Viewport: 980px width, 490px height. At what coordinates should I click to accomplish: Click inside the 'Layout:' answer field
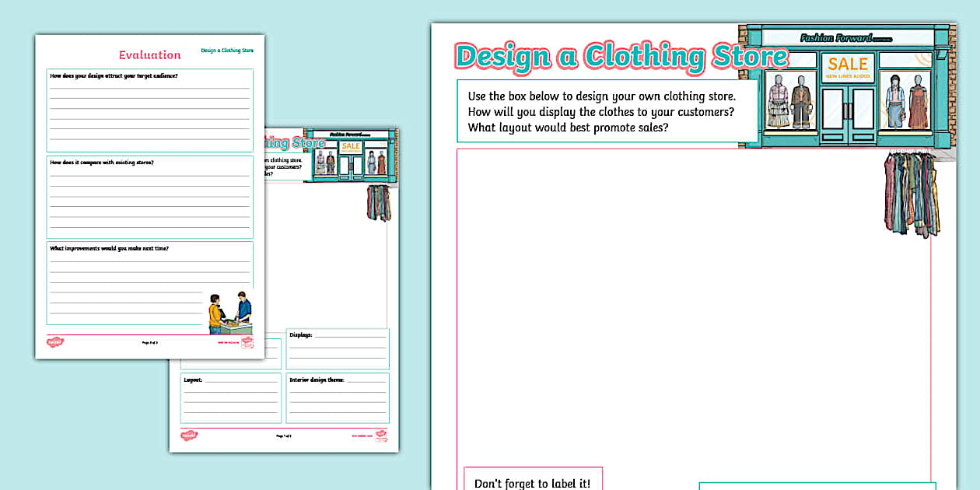click(x=230, y=397)
